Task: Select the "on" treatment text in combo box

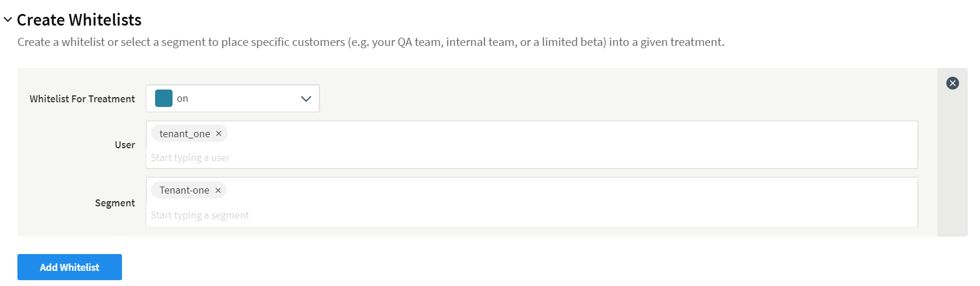Action: pos(182,99)
